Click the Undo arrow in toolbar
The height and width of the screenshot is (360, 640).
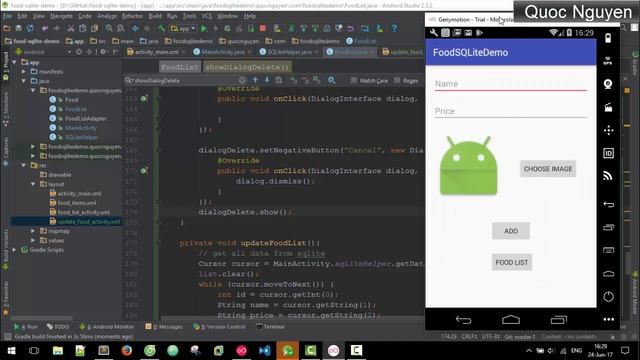45,29
